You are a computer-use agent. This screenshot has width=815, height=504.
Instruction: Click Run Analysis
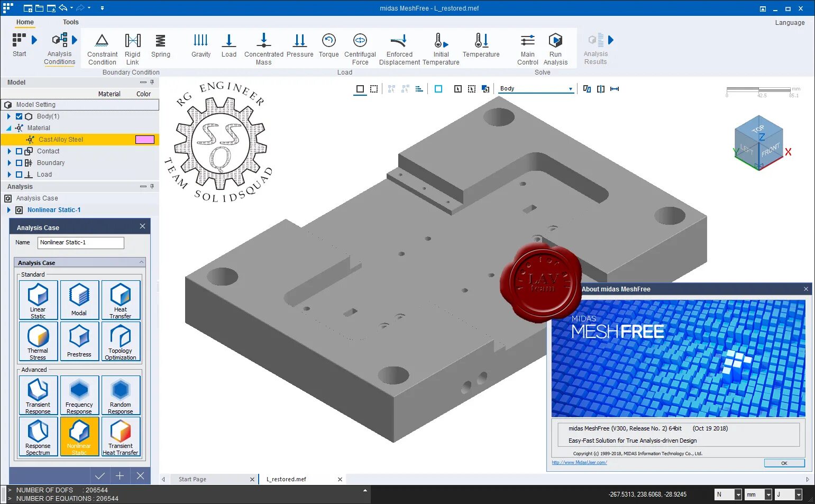click(555, 49)
